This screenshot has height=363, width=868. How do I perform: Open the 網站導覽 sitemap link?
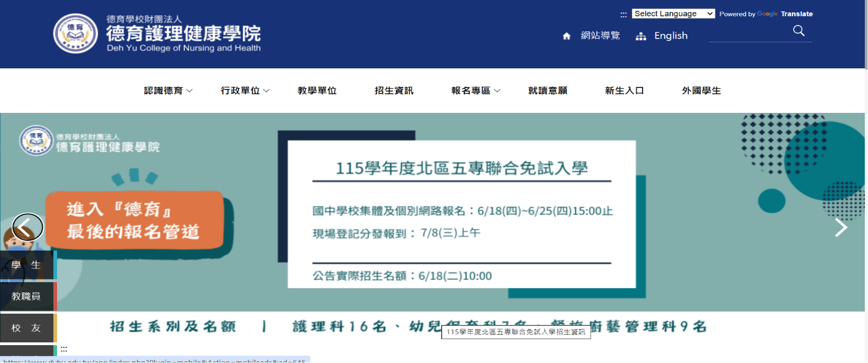coord(600,35)
